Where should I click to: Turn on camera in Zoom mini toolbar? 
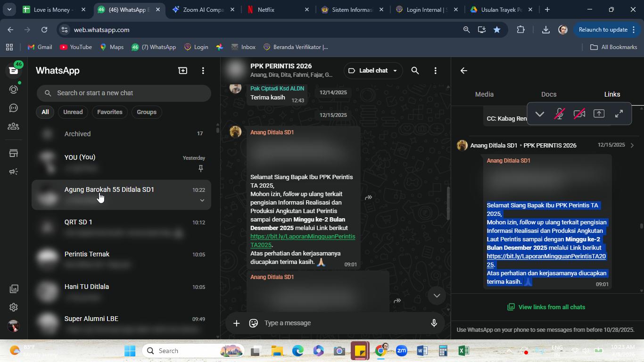pyautogui.click(x=579, y=114)
